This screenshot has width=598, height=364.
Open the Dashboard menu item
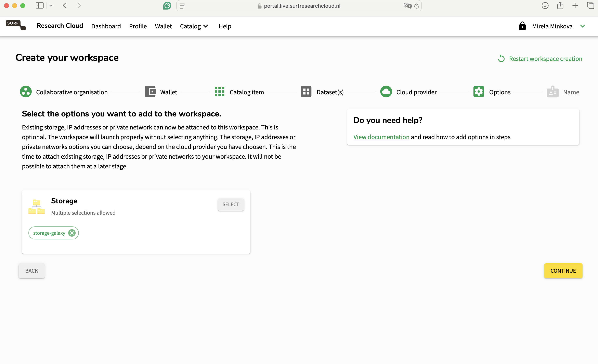coord(106,26)
